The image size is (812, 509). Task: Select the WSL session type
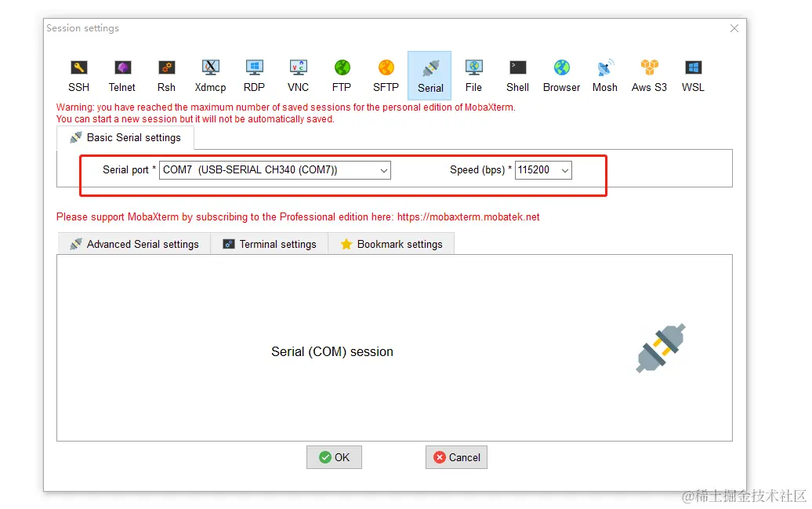coord(693,75)
